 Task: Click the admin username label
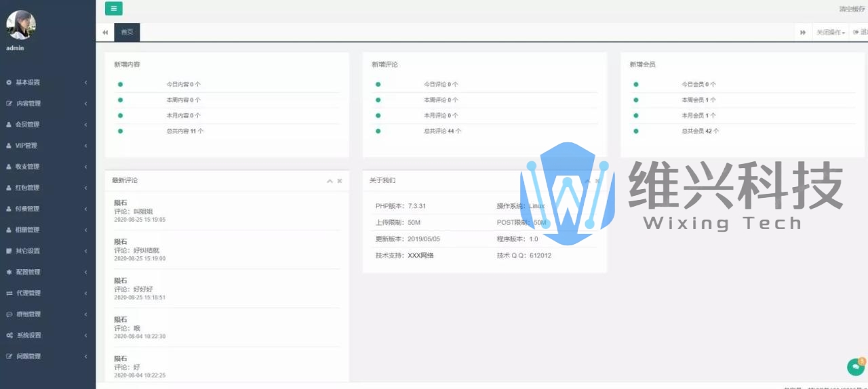(x=16, y=48)
